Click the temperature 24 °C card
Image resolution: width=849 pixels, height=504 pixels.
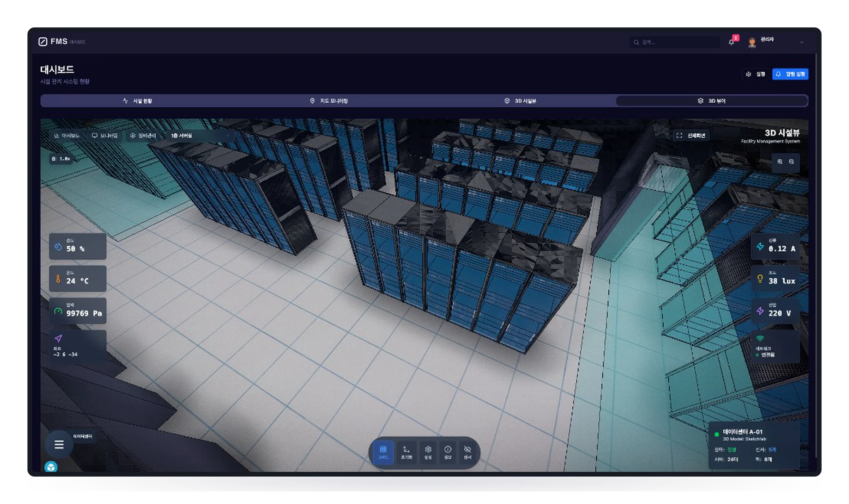click(78, 279)
